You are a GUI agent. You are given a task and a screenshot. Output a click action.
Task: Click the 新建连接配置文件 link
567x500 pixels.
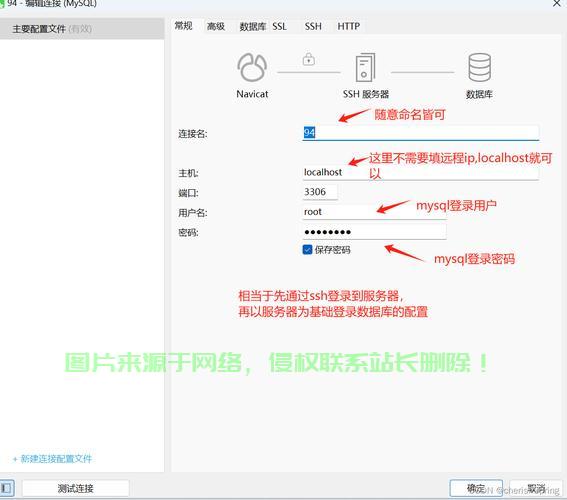(53, 459)
